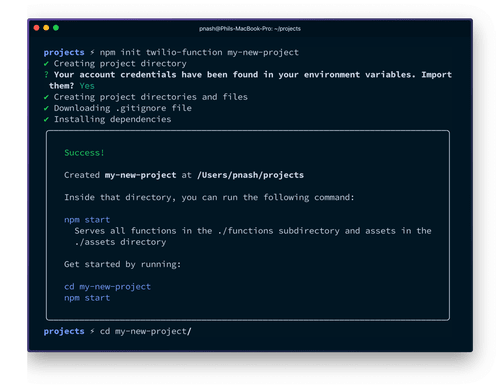Click checkmark beside Creating project directories and files
The width and height of the screenshot is (500, 388).
(46, 97)
